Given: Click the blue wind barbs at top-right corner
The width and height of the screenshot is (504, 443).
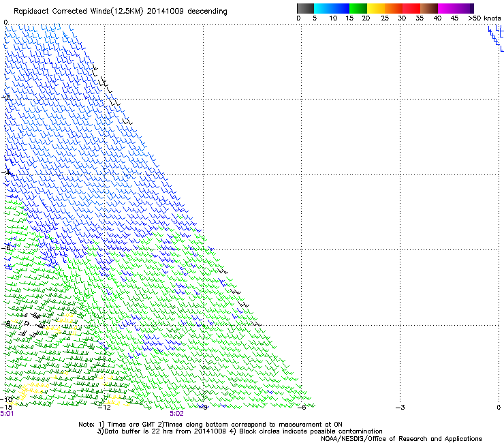Looking at the screenshot, I should click(x=496, y=38).
